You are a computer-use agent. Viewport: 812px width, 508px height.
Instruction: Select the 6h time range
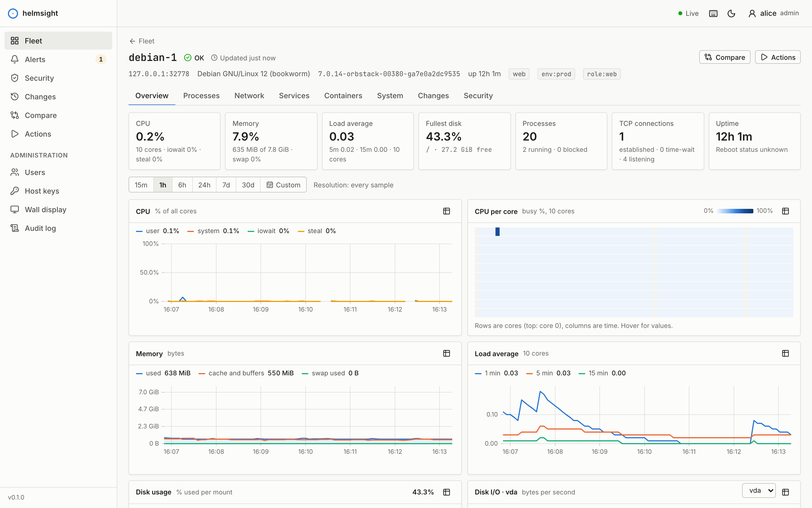click(x=182, y=185)
